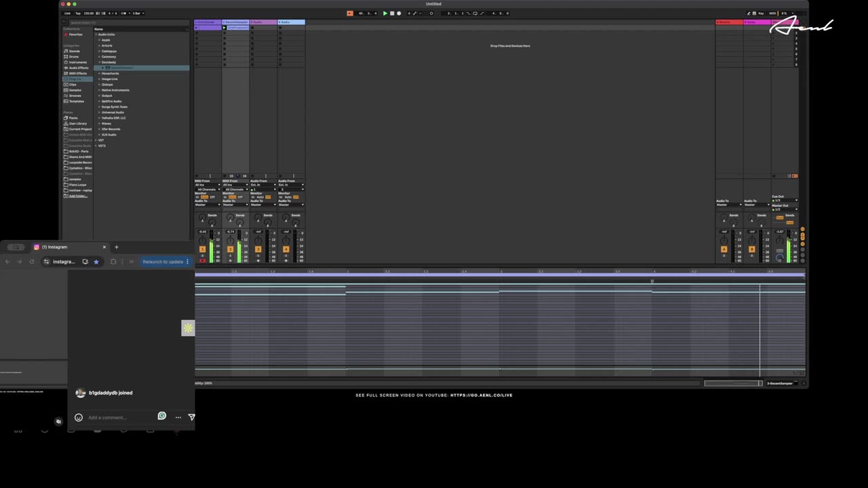Open the Clips category

click(73, 85)
